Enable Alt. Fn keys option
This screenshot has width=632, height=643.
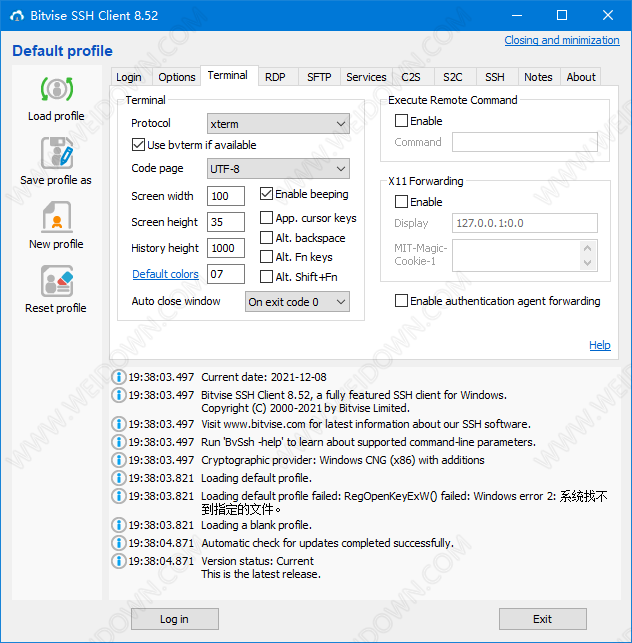pos(267,257)
